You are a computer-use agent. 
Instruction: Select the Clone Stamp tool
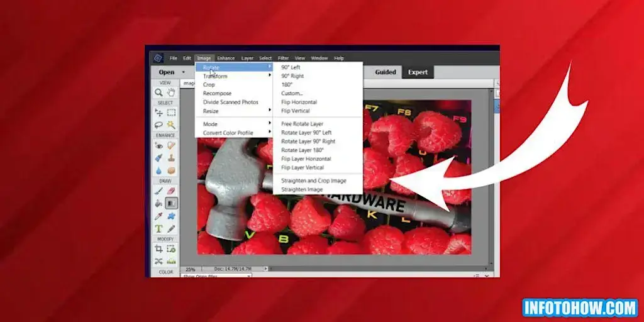171,158
